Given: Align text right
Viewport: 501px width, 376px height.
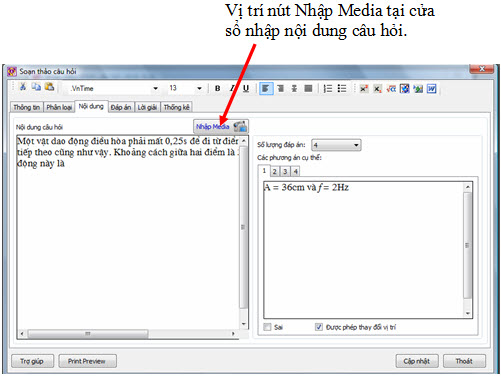Looking at the screenshot, I should (280, 89).
